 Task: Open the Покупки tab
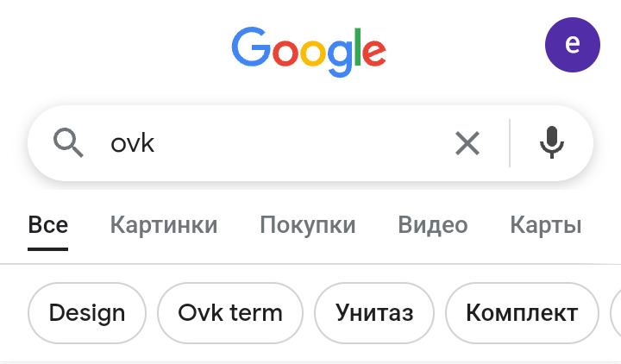308,226
